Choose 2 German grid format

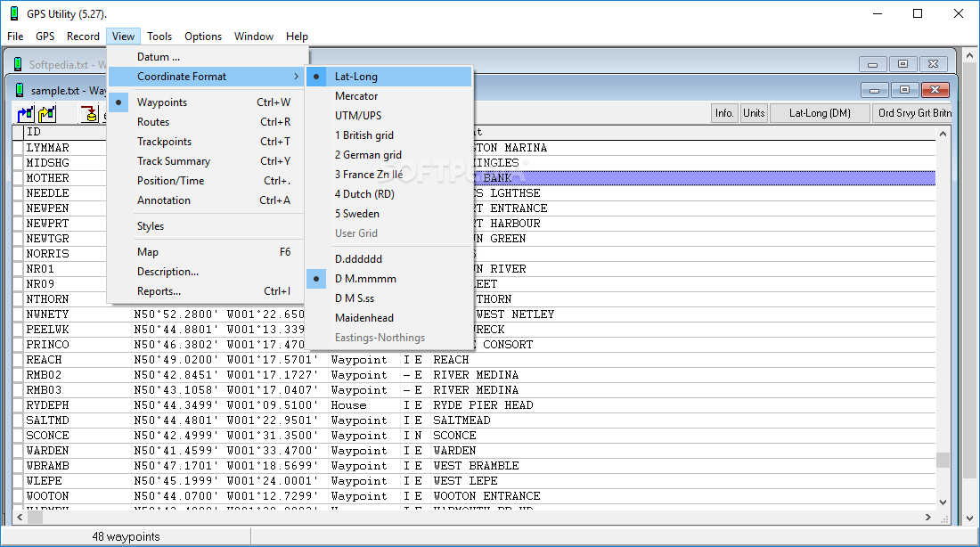388,155
